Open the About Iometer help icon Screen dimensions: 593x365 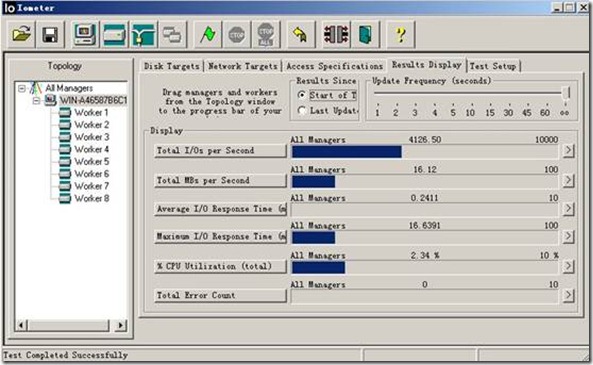tap(401, 35)
